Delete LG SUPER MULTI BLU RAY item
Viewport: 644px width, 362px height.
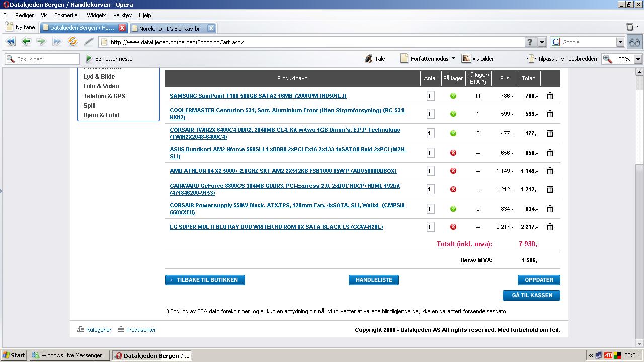click(x=550, y=227)
